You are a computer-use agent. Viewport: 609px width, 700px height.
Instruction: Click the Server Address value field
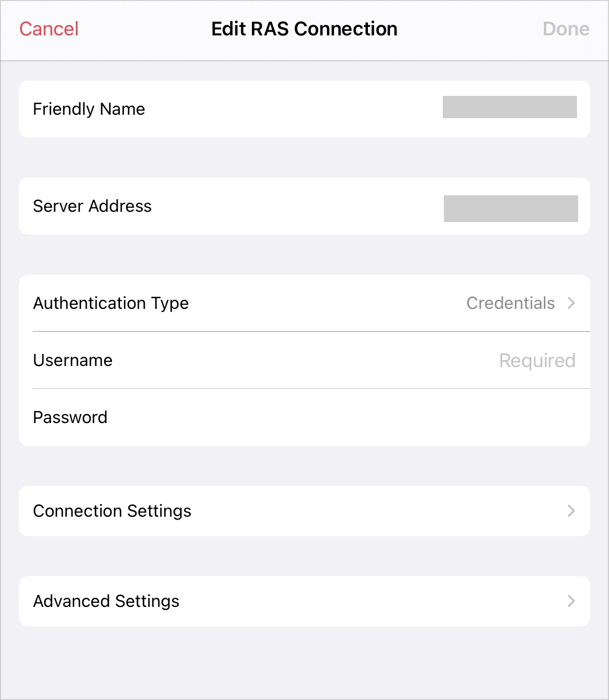(510, 208)
